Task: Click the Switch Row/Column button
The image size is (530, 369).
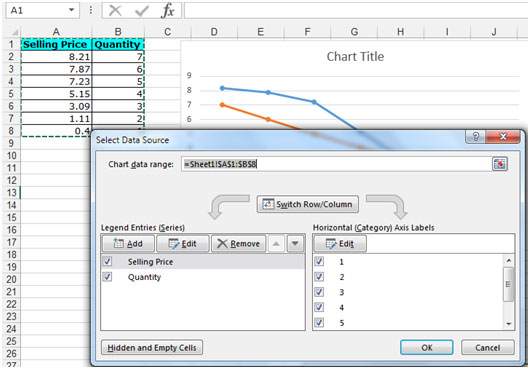Action: click(308, 204)
